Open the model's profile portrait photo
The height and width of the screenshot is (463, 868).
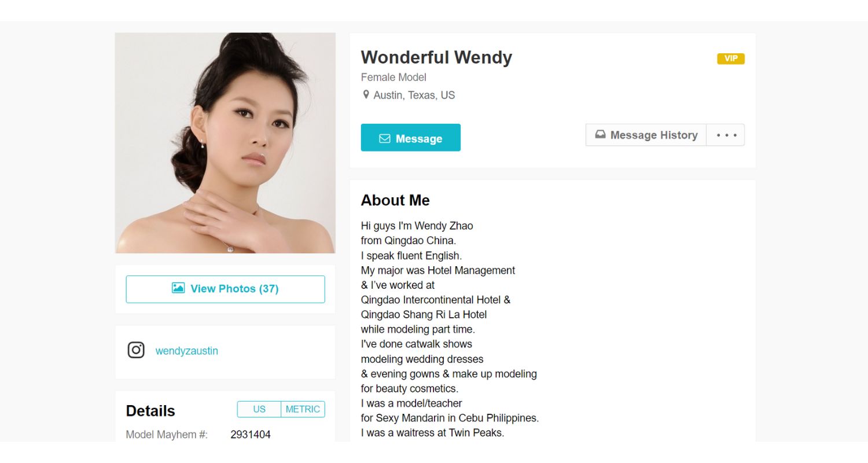[225, 143]
